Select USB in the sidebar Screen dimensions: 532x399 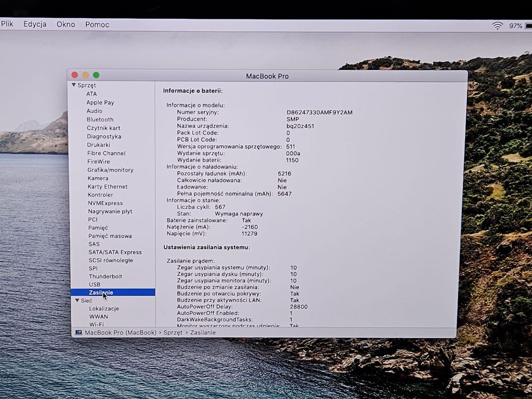click(95, 284)
